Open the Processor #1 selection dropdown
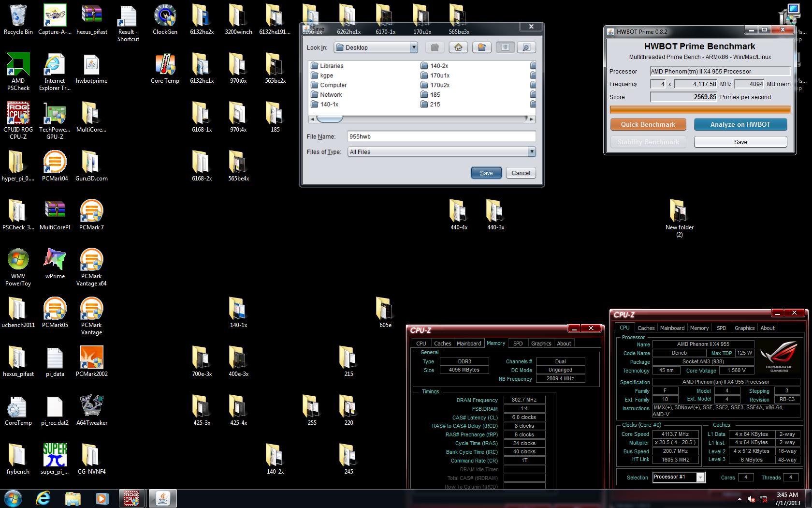The height and width of the screenshot is (508, 812). pos(700,478)
